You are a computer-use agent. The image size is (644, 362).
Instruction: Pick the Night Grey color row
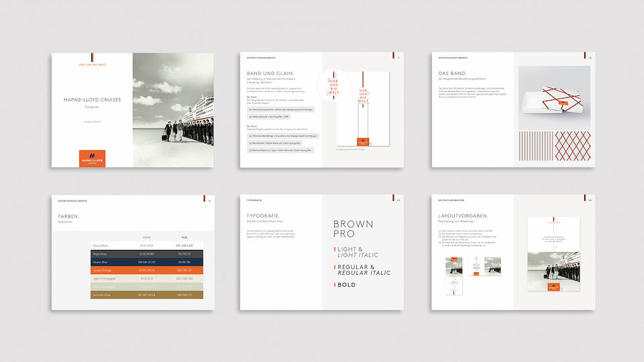coord(147,254)
